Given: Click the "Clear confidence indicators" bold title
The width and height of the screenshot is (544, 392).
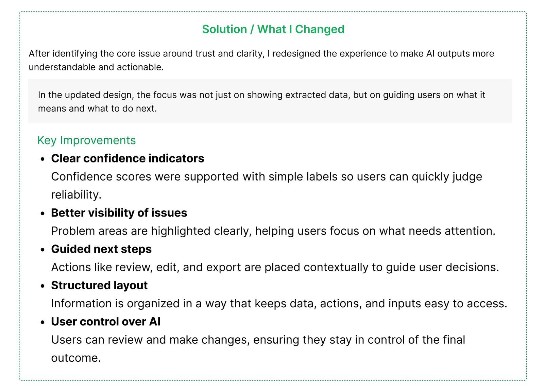Looking at the screenshot, I should pos(128,158).
